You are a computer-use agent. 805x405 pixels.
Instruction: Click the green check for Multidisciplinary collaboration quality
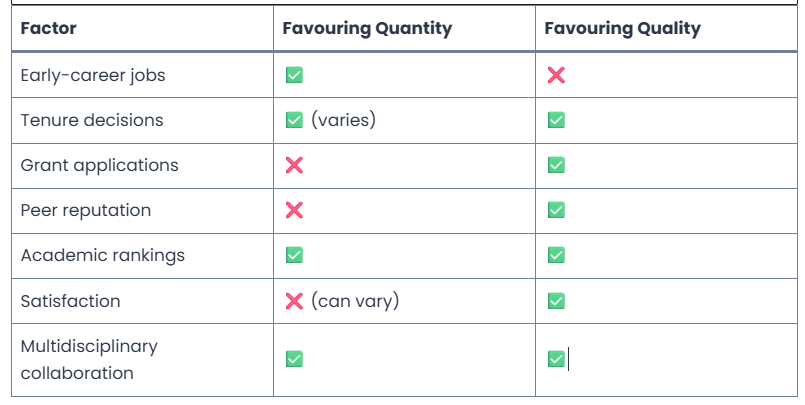point(556,359)
